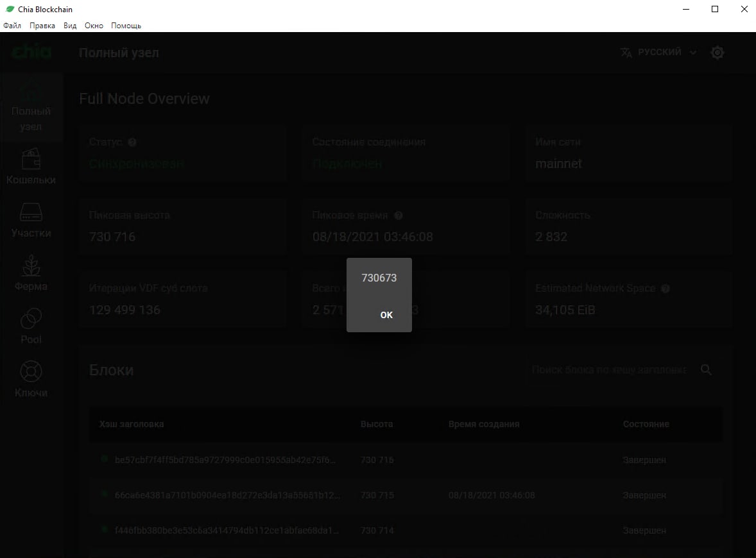Click the mainnet network name
Viewport: 756px width, 558px height.
pyautogui.click(x=558, y=164)
